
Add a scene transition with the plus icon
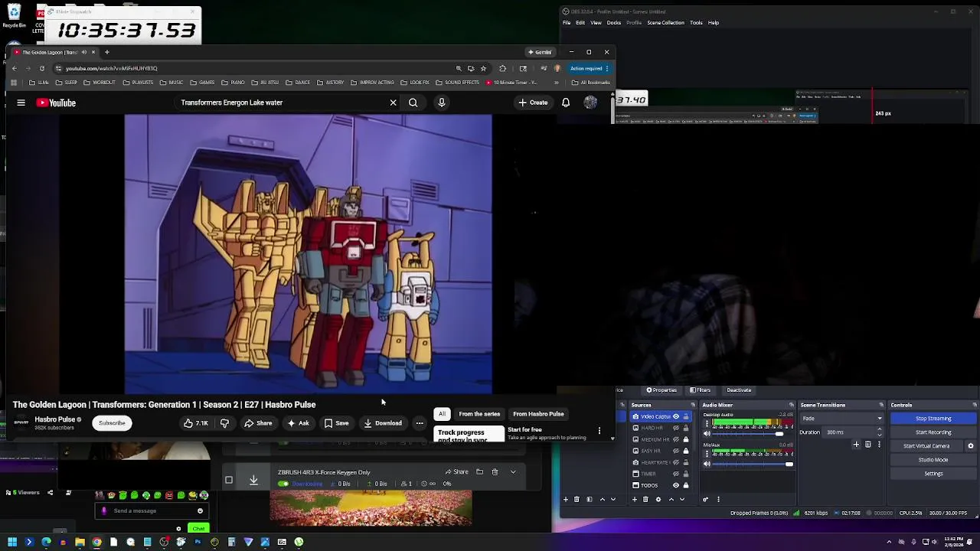pos(856,444)
